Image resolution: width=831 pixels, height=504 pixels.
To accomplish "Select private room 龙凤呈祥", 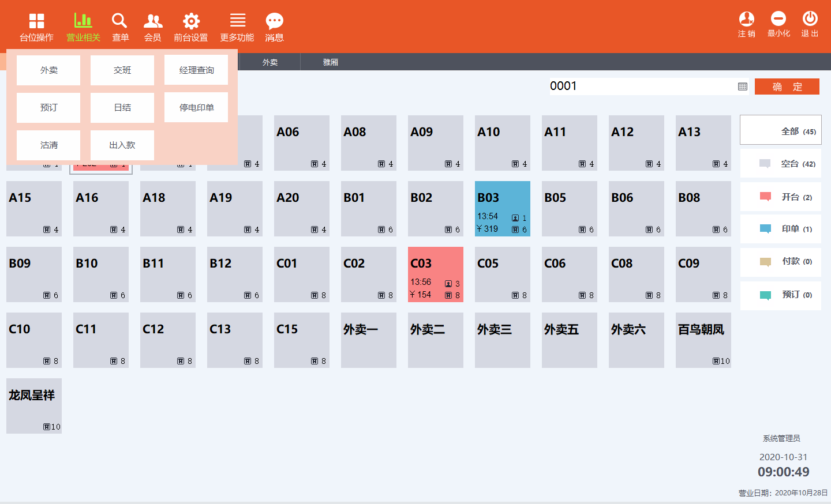I will click(x=34, y=406).
